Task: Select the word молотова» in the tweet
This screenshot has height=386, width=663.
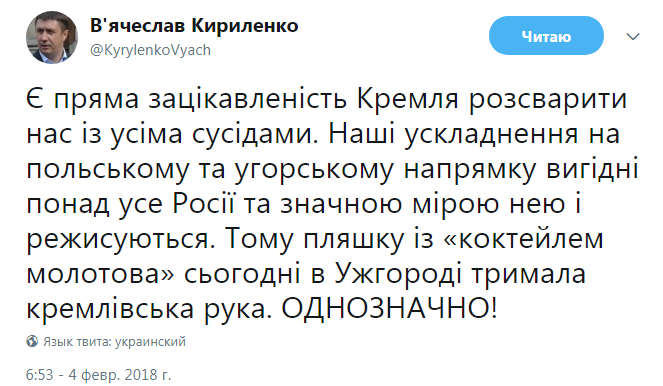Action: pos(100,274)
